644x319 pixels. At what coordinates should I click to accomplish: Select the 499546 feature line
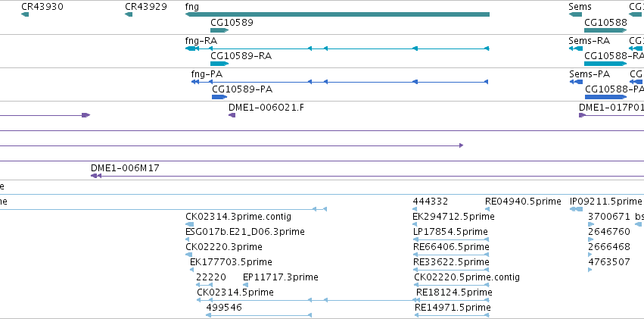point(259,315)
